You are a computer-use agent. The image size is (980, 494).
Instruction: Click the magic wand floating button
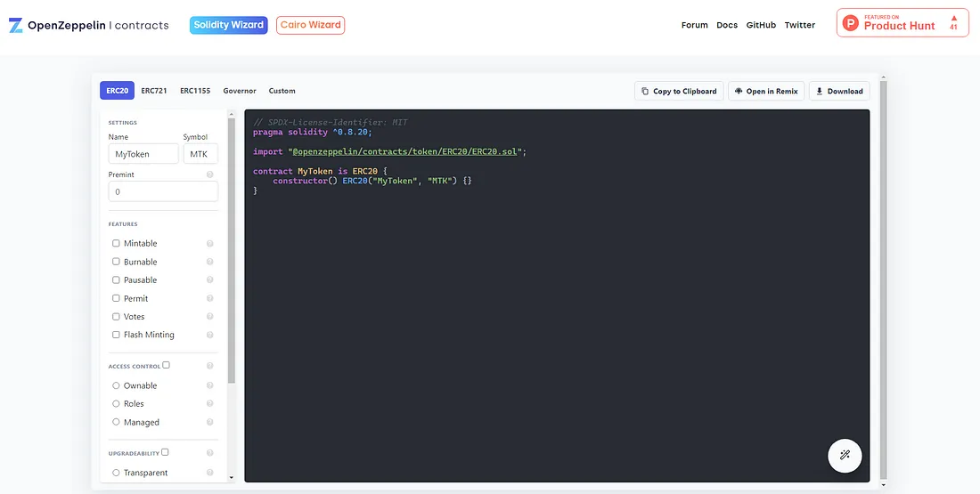click(x=845, y=455)
